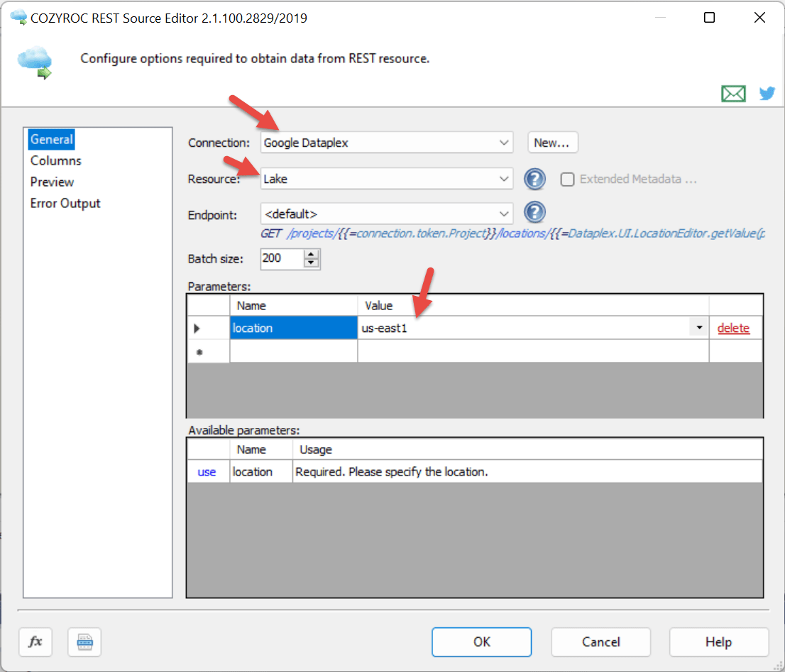
Task: Open the Resource dropdown showing Lake
Action: (504, 179)
